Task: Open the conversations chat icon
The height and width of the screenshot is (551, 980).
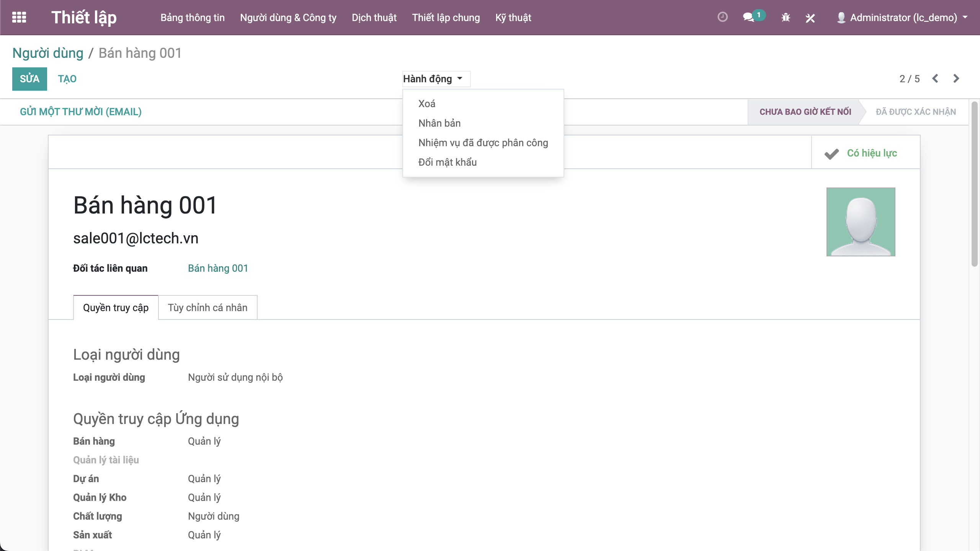Action: (x=748, y=17)
